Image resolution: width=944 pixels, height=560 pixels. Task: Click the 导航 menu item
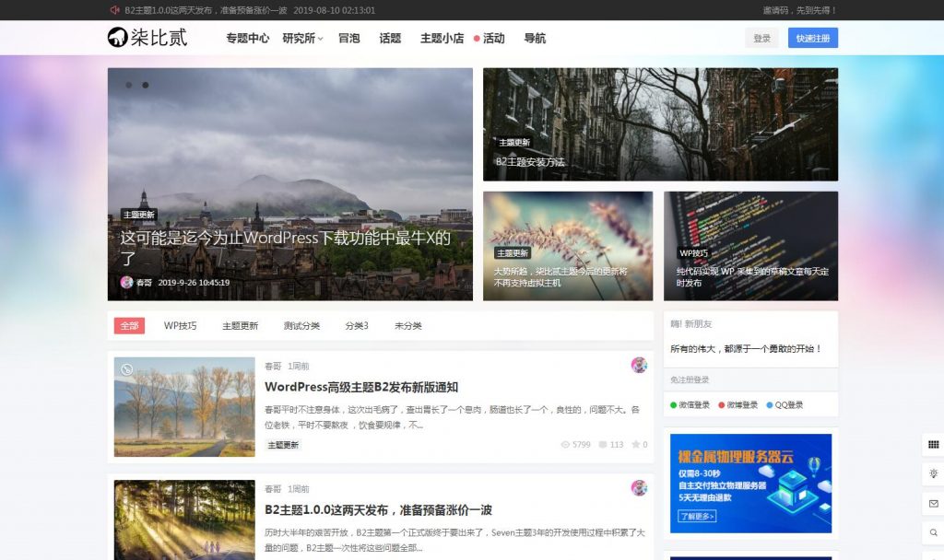coord(535,38)
